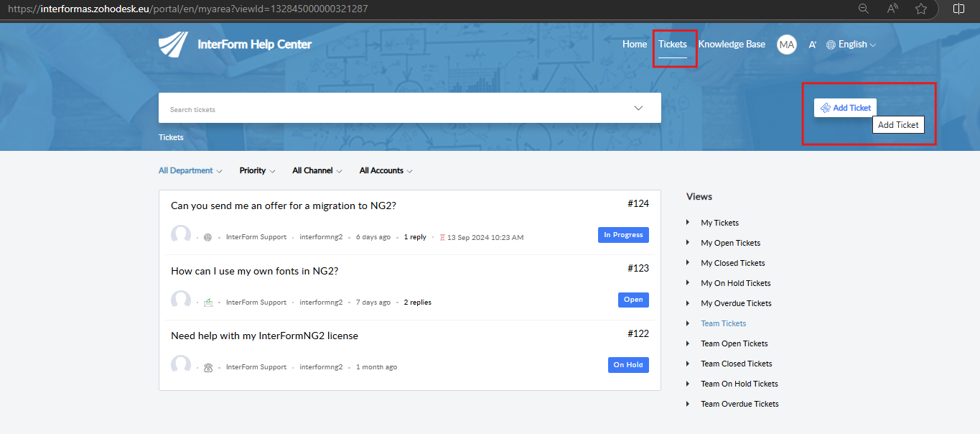Click the 7 days ago timestamp
Image resolution: width=980 pixels, height=434 pixels.
373,303
